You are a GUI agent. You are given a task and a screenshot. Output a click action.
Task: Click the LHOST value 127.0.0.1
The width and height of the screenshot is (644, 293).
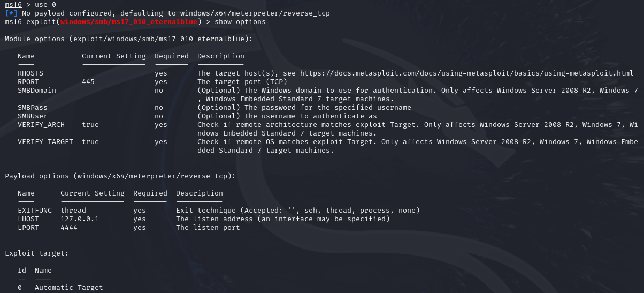point(80,219)
